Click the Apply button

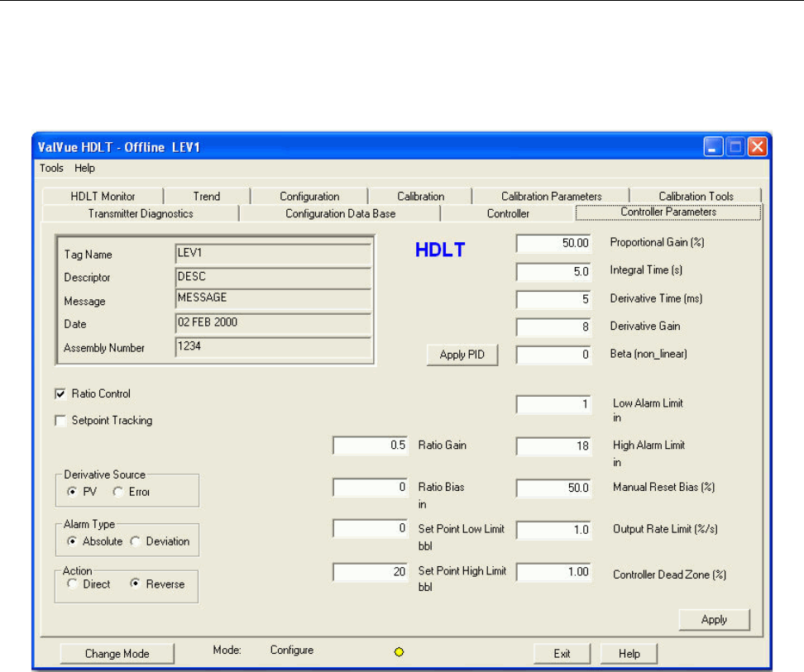click(x=714, y=620)
